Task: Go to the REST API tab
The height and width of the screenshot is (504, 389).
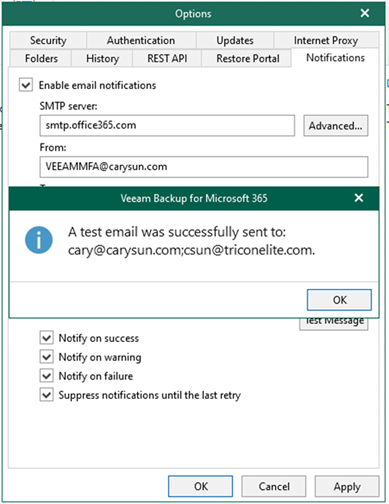Action: point(167,58)
